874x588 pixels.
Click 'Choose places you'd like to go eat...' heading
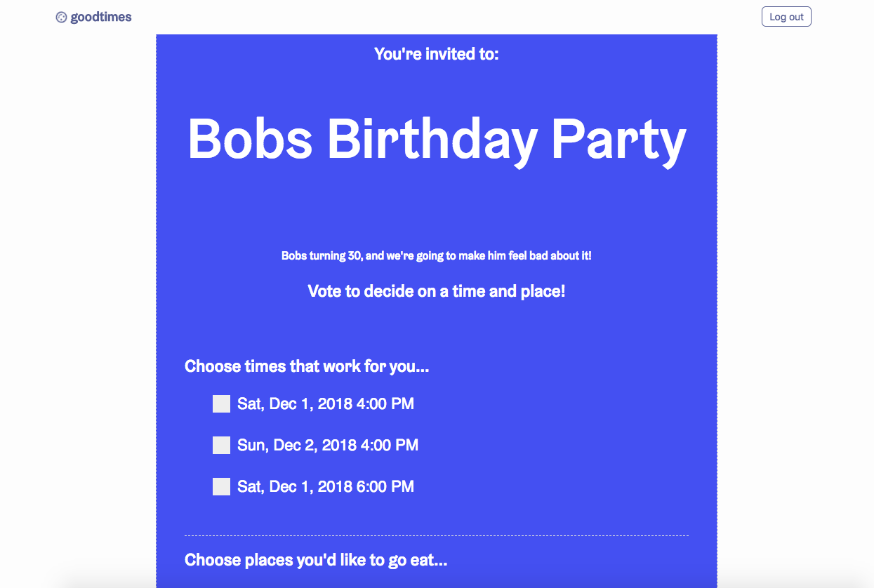(x=316, y=560)
